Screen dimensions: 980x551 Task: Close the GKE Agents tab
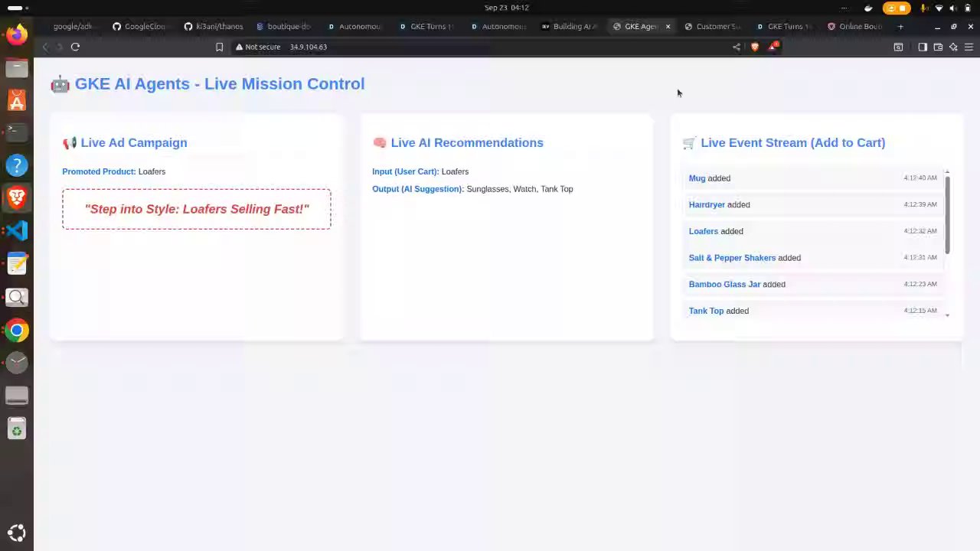[x=668, y=26]
